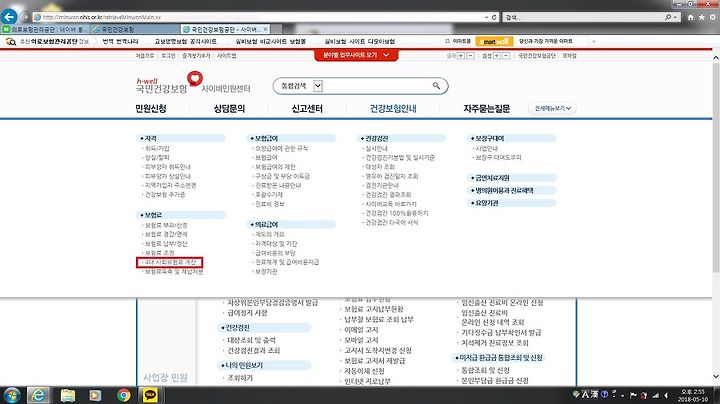Click the 이메일 고지 link
The image size is (720, 404).
361,330
